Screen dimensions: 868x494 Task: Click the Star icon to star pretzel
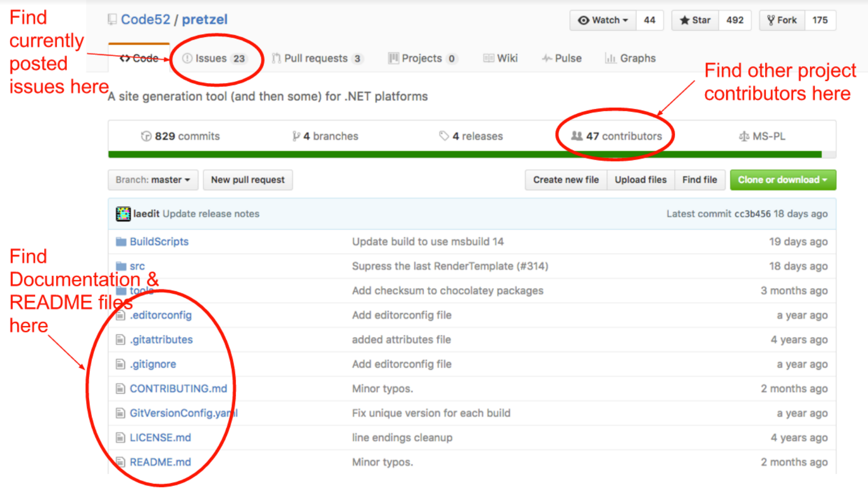(684, 20)
